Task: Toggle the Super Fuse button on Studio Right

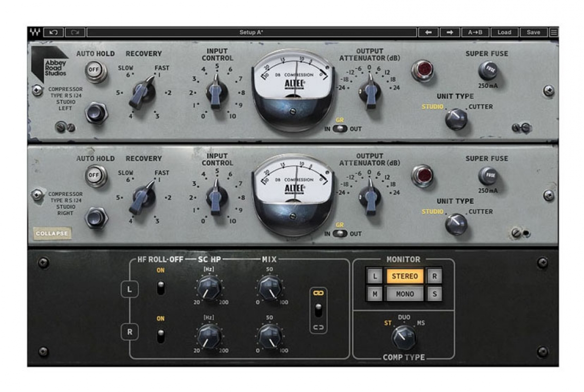Action: click(488, 176)
